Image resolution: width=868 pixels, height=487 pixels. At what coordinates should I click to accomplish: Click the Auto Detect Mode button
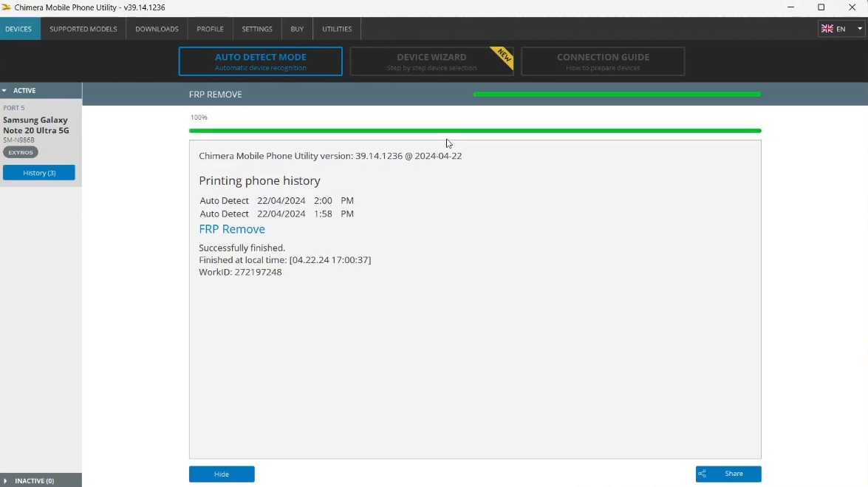tap(260, 61)
